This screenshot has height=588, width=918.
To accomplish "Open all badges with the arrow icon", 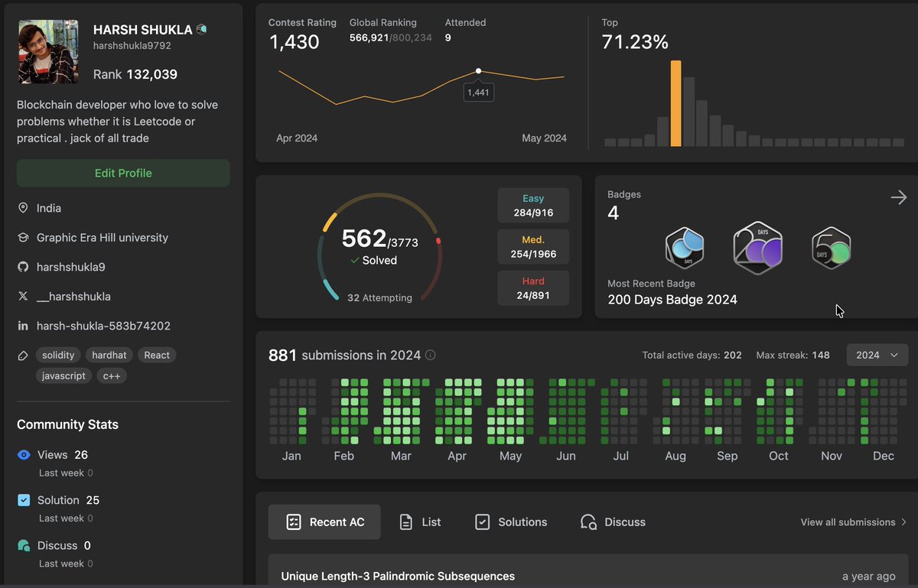I will point(899,198).
